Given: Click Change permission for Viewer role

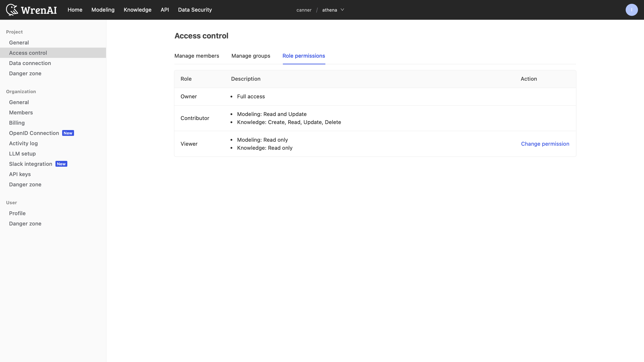Looking at the screenshot, I should (x=545, y=144).
